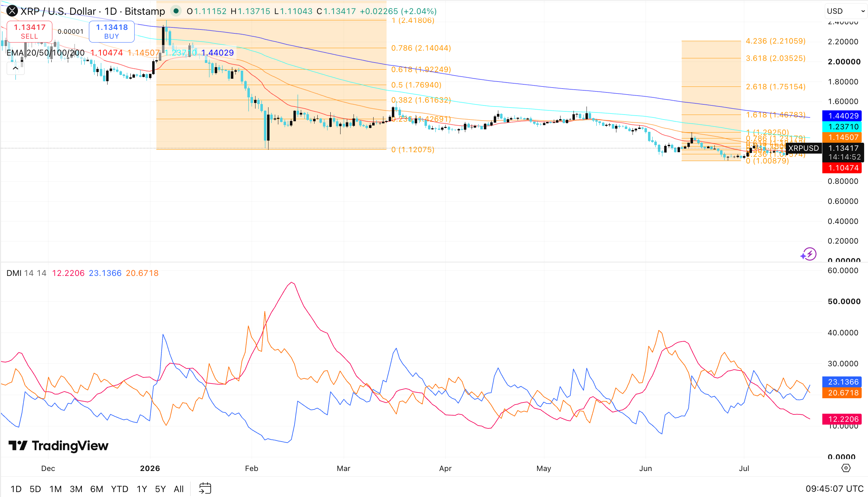
Task: Select the 1D time range
Action: (16, 489)
